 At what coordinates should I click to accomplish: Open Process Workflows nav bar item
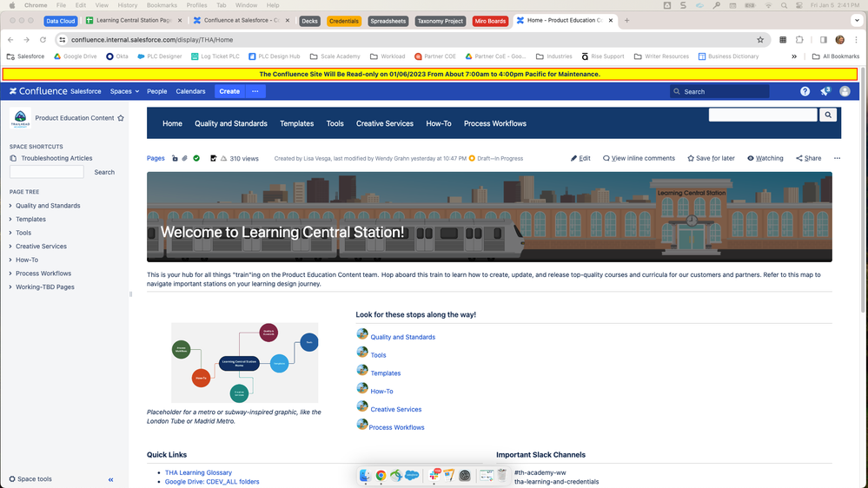(x=495, y=123)
